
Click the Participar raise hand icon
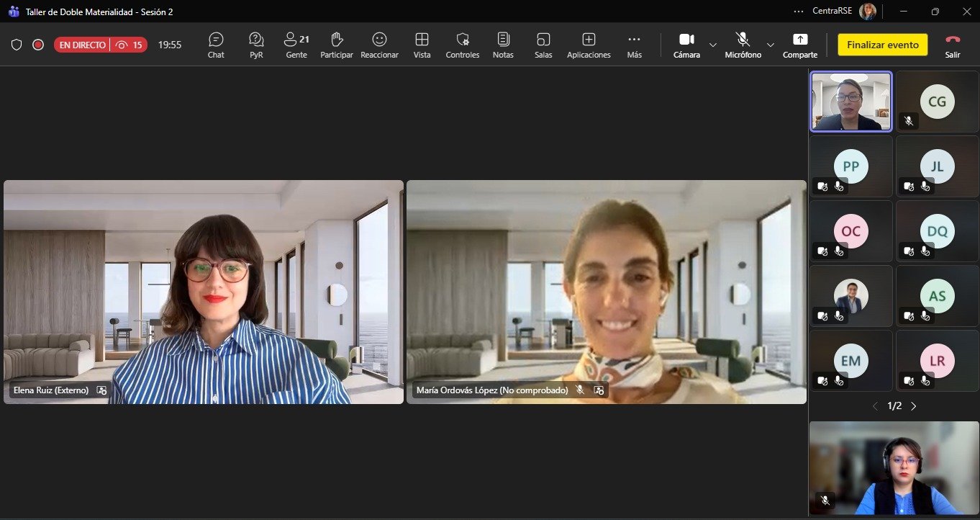[x=336, y=45]
